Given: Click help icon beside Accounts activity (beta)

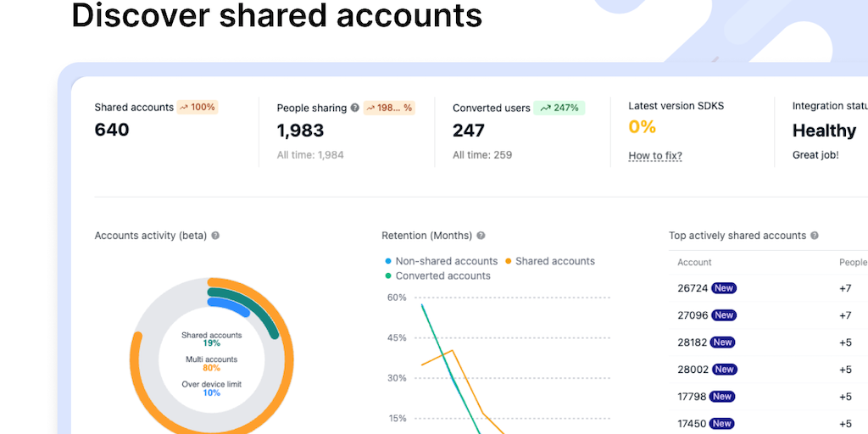Looking at the screenshot, I should (215, 236).
